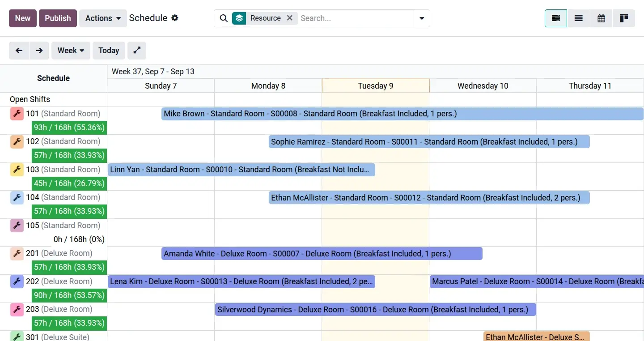The height and width of the screenshot is (341, 644).
Task: Click into the Search input field
Action: pyautogui.click(x=356, y=18)
